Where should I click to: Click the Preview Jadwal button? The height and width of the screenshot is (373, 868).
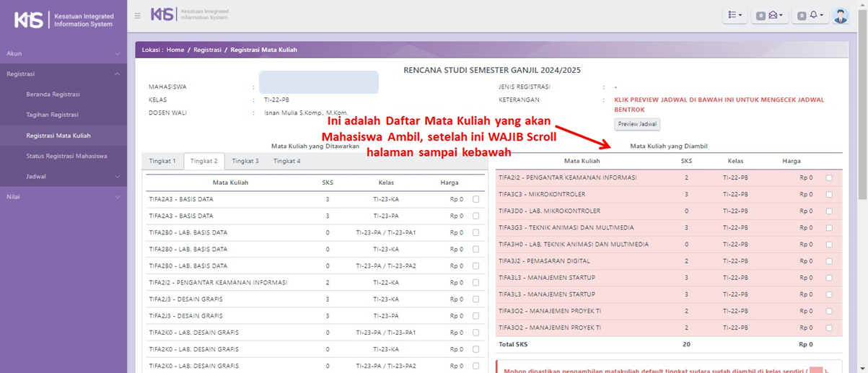pyautogui.click(x=637, y=124)
